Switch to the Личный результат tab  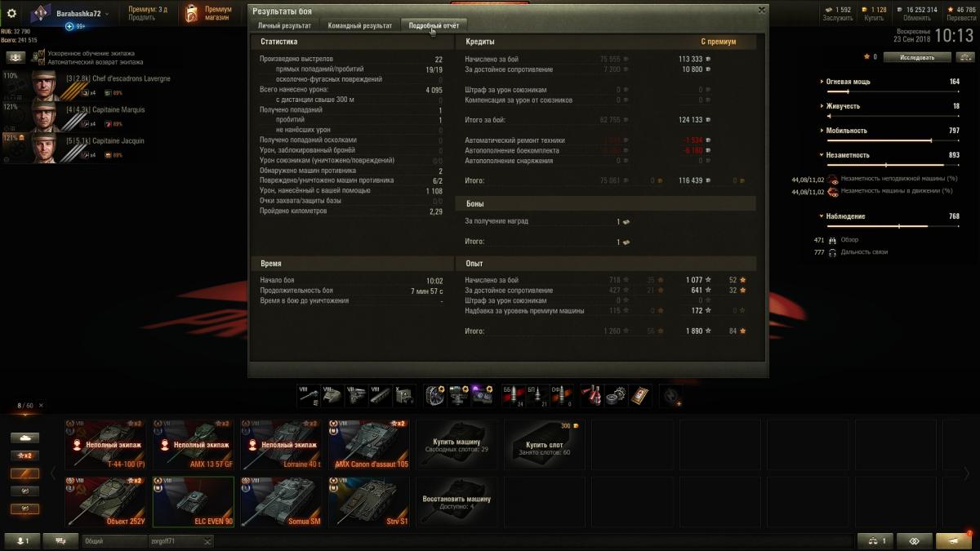284,25
